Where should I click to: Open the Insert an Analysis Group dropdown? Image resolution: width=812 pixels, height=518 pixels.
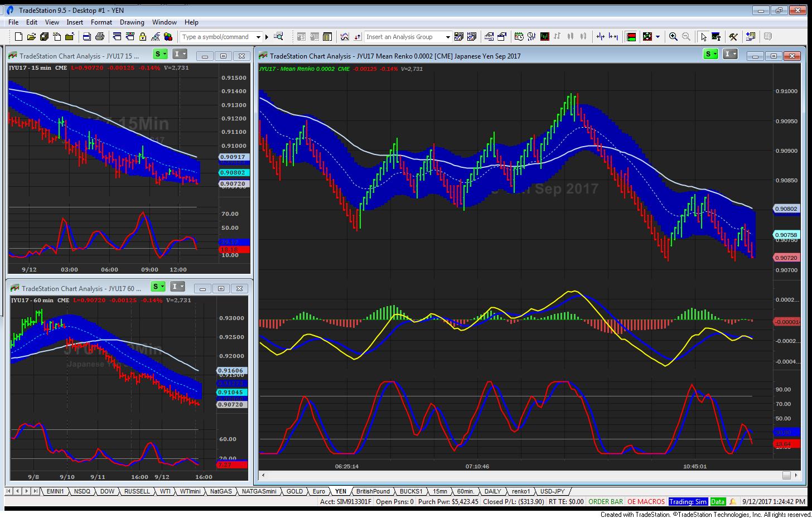tap(447, 37)
